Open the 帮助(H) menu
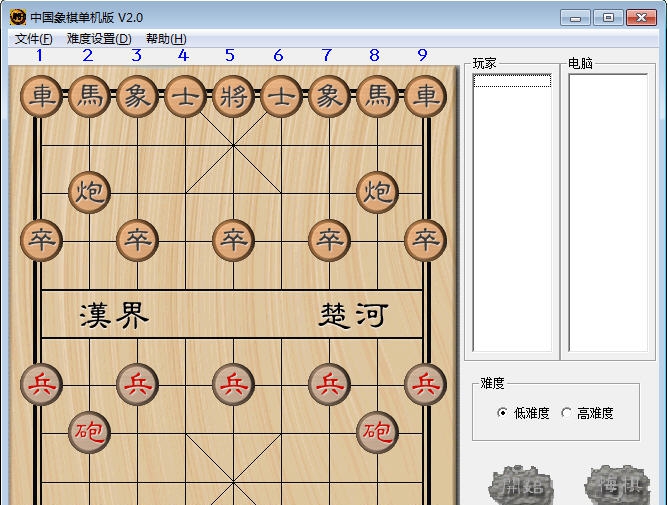 tap(166, 39)
